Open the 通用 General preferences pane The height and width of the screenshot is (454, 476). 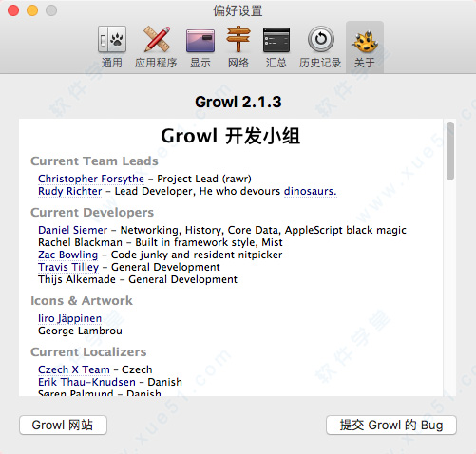[112, 47]
